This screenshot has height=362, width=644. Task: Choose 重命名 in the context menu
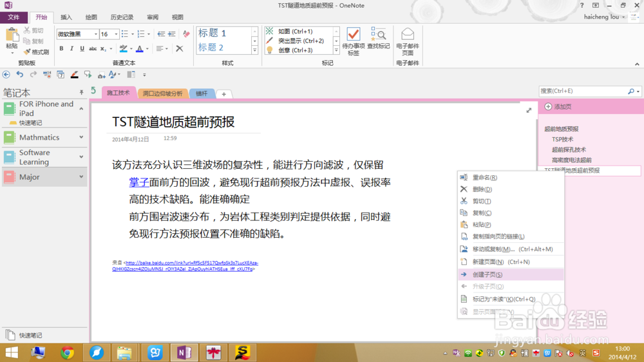511,178
